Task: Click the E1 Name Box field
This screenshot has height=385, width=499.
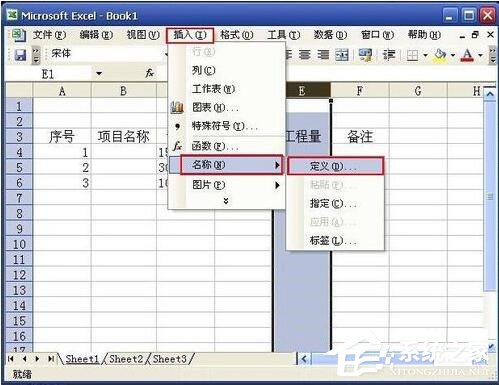Action: pos(49,74)
